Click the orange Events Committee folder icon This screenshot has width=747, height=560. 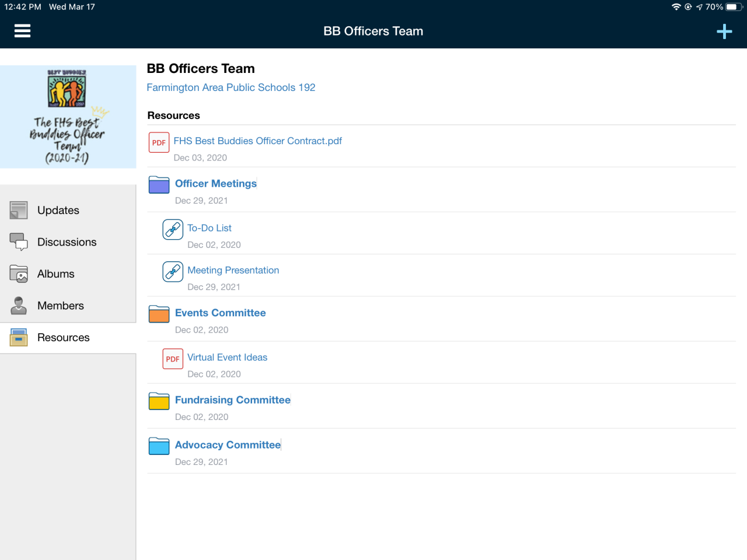(x=159, y=314)
